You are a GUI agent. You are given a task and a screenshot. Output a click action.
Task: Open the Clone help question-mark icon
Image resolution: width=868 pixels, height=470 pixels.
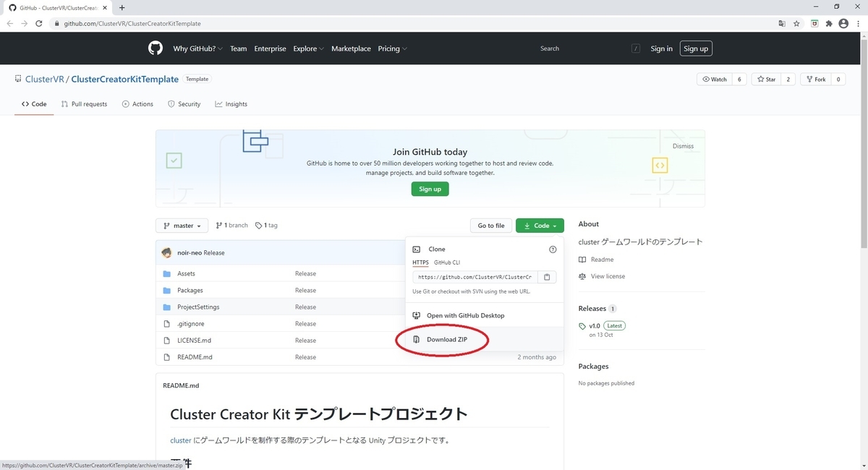click(x=553, y=249)
